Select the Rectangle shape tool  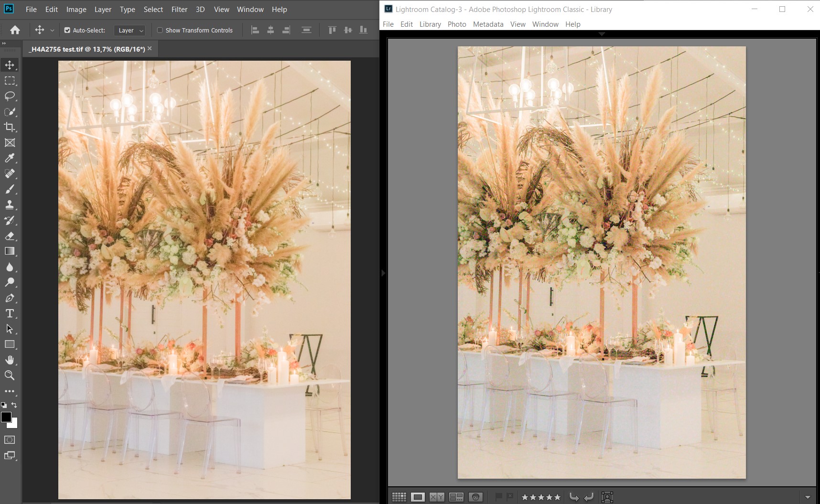click(10, 344)
